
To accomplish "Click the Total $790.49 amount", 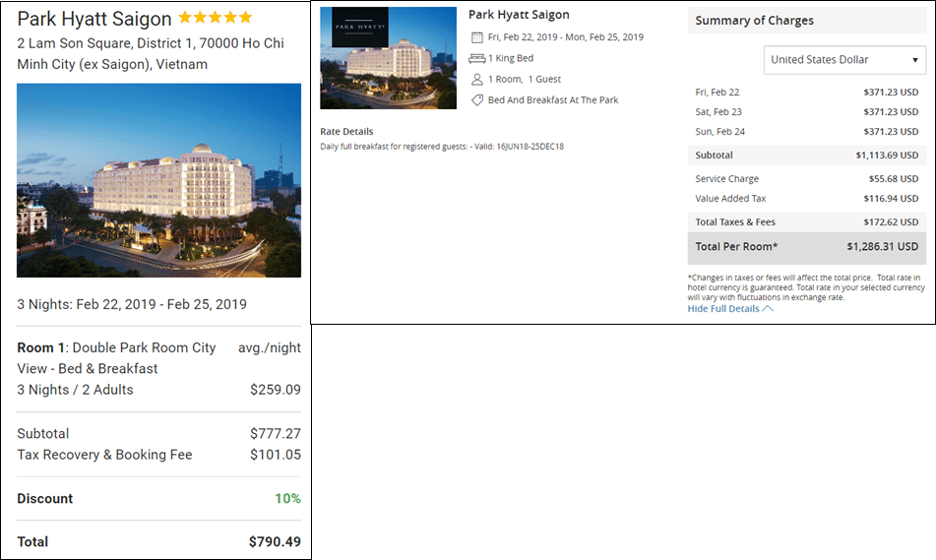I will pos(276,542).
